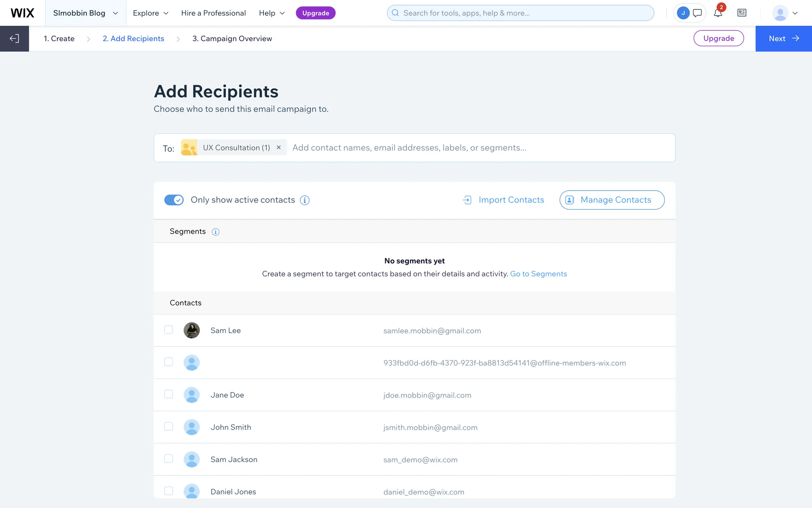This screenshot has height=508, width=812.
Task: Open the news feed icon in header
Action: 742,13
